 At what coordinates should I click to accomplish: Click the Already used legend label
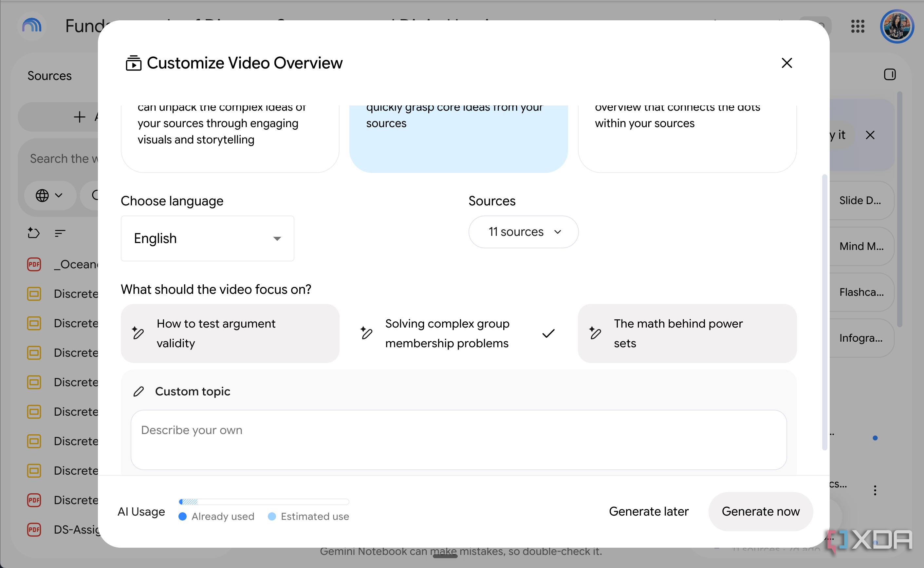tap(223, 517)
